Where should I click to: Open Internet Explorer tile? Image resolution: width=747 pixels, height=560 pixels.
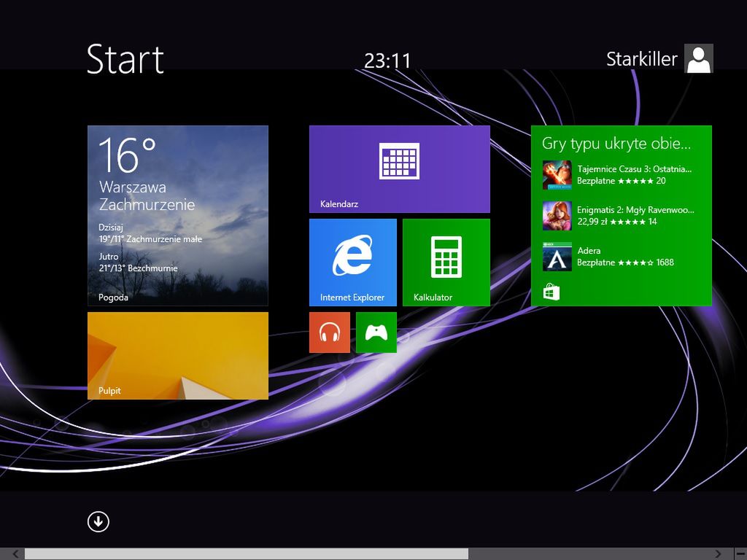(x=352, y=262)
